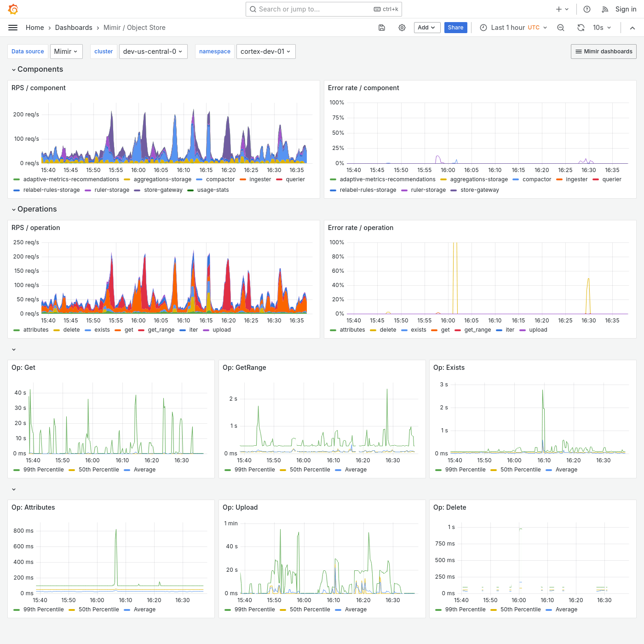Open dashboard settings via the gear icon
Viewport: 644px width, 644px height.
402,28
